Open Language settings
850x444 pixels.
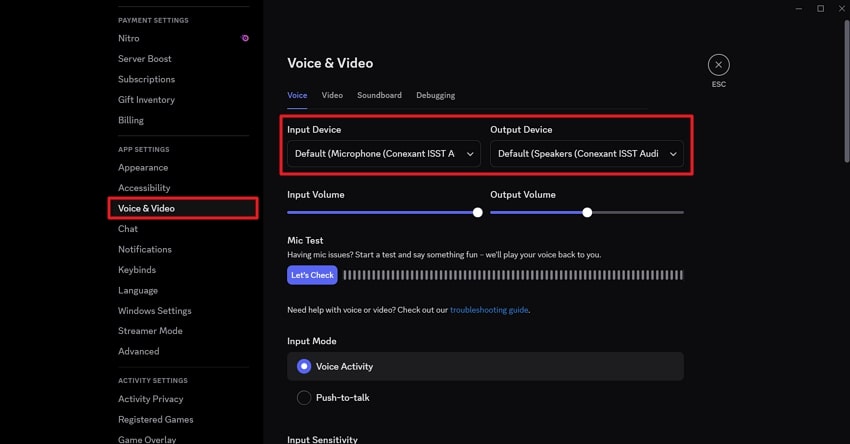click(x=138, y=291)
